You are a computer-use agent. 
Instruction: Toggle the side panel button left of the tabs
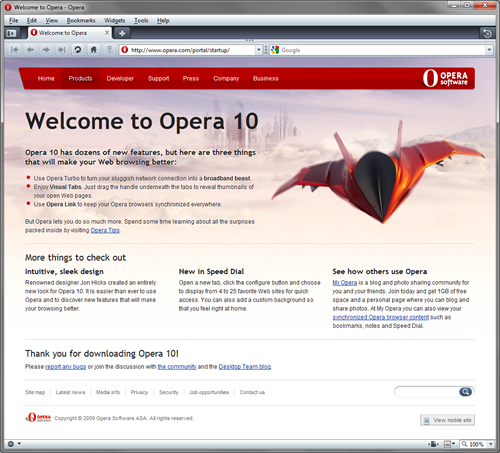point(11,33)
